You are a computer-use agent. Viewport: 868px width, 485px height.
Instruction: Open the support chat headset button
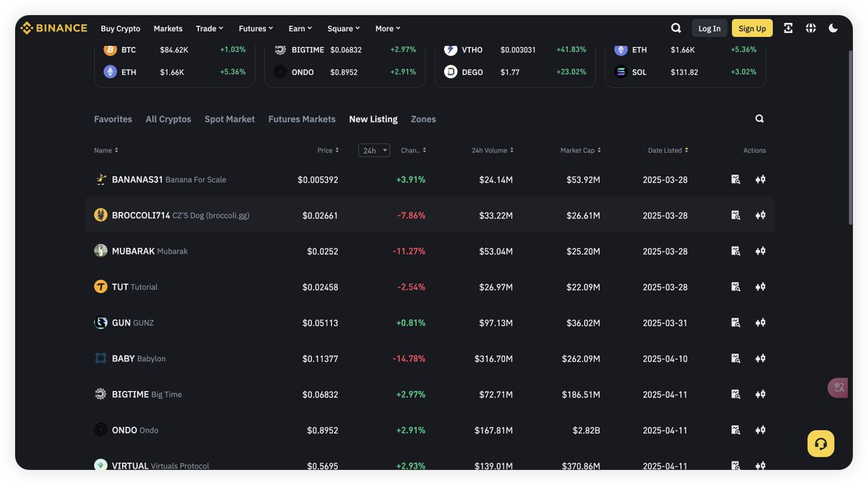click(821, 444)
